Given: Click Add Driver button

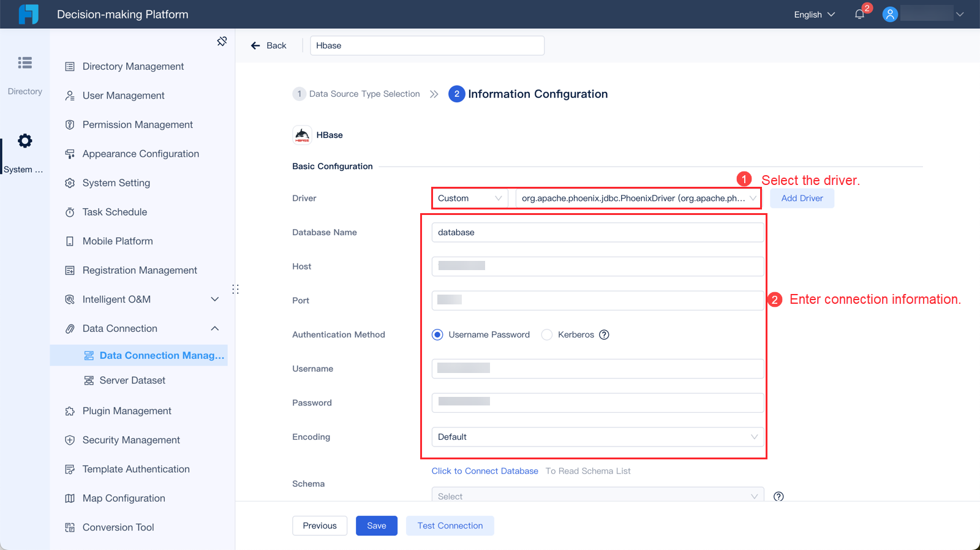Looking at the screenshot, I should pyautogui.click(x=802, y=198).
